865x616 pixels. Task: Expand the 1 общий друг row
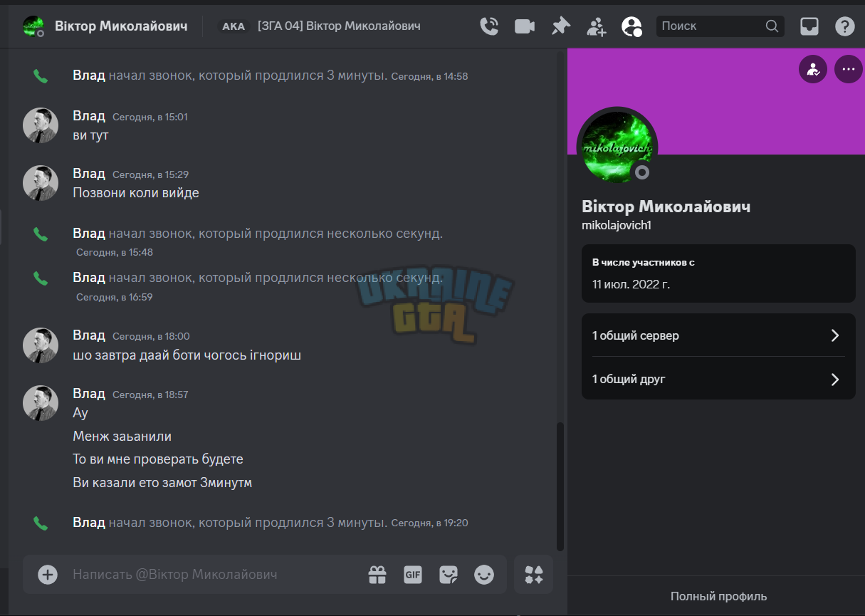(x=718, y=379)
